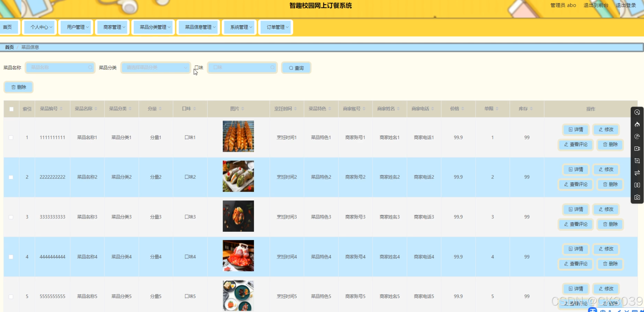The image size is (644, 312).
Task: Toggle the select-all header checkbox
Action: (x=11, y=109)
